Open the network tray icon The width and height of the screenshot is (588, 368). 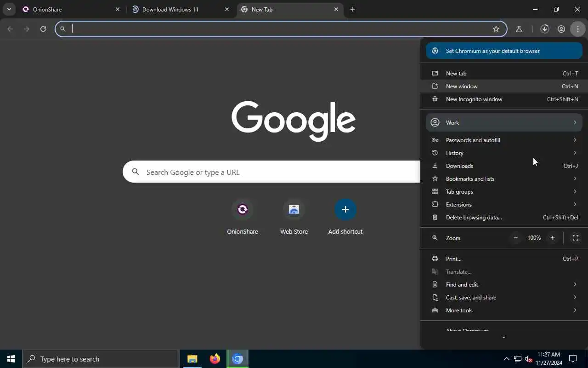[518, 359]
